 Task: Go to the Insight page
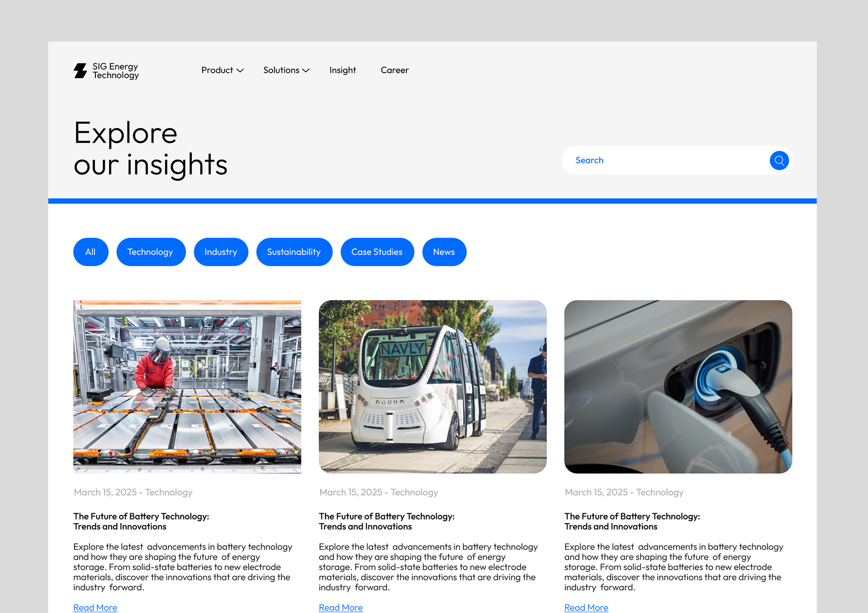point(343,70)
